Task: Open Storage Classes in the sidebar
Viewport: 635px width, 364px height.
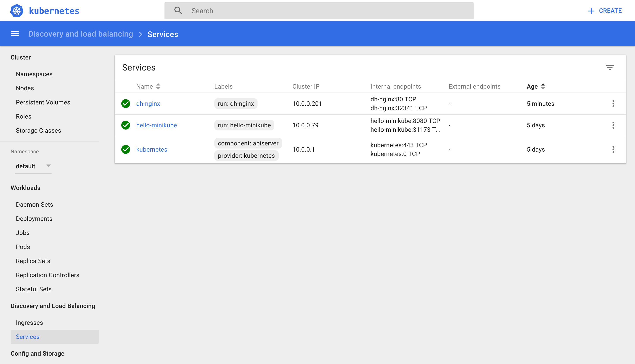Action: point(39,130)
